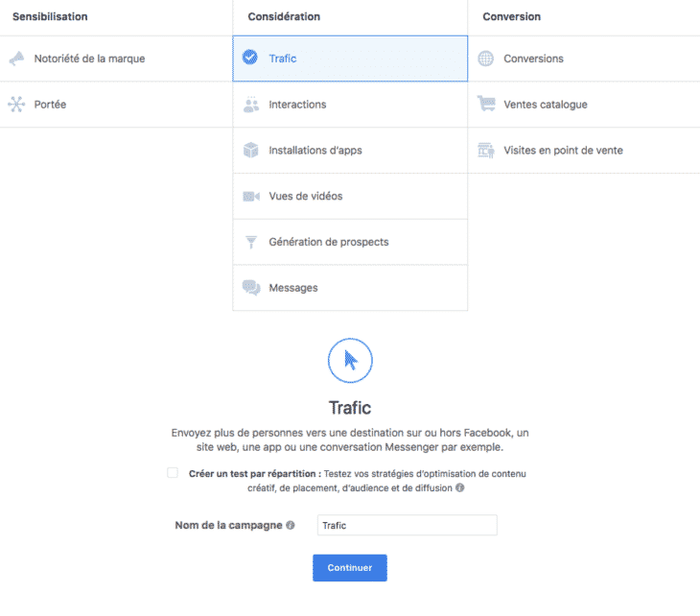Click the chat bubbles icon next to Messages
700x616 pixels.
pyautogui.click(x=251, y=288)
